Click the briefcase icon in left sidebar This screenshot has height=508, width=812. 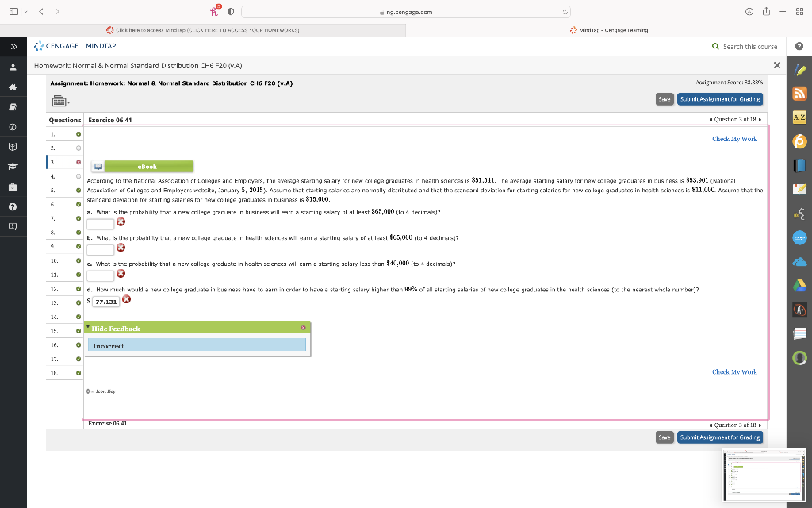pyautogui.click(x=12, y=187)
